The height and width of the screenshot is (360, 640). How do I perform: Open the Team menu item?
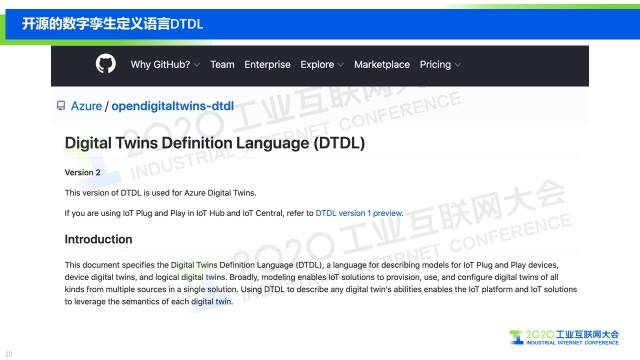click(x=222, y=64)
